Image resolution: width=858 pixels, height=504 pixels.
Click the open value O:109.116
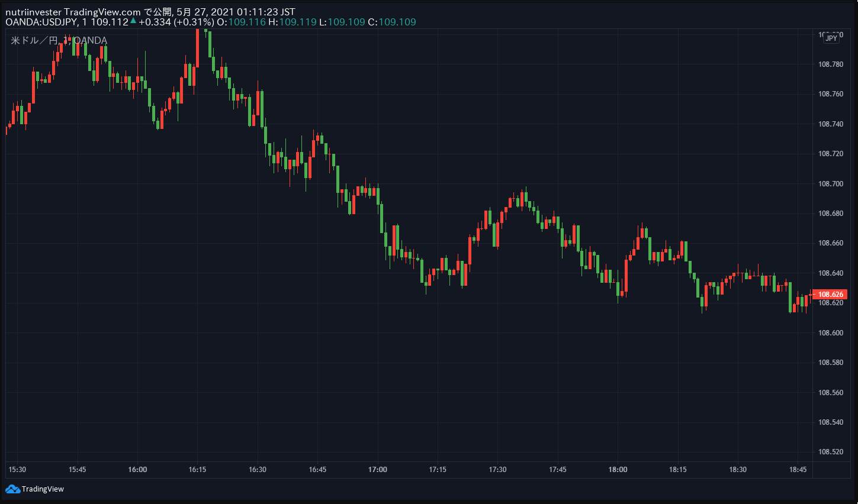(241, 22)
